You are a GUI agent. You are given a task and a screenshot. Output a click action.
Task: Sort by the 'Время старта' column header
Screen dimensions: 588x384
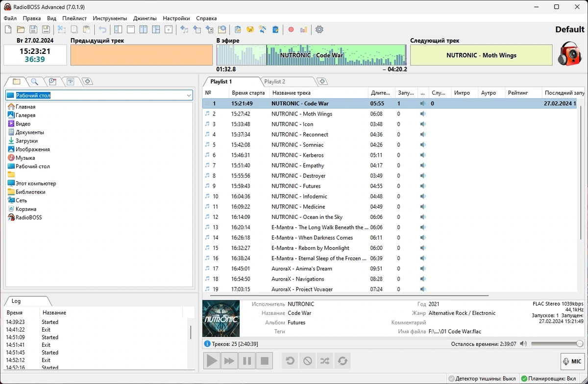pos(248,93)
